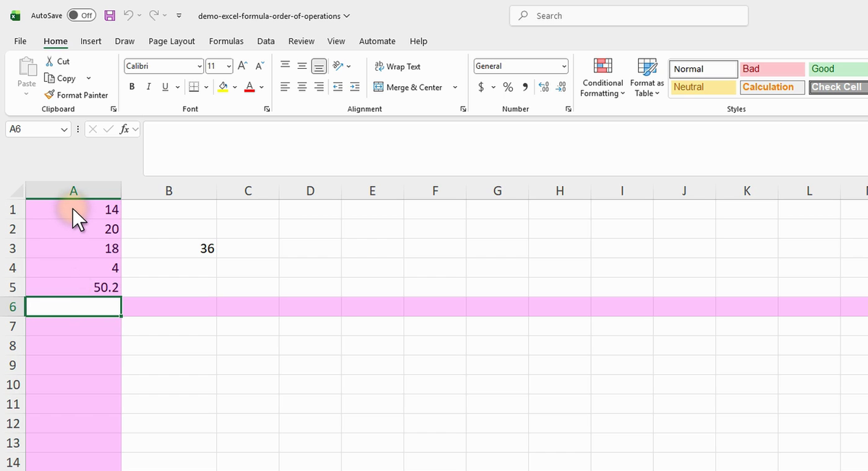868x471 pixels.
Task: Switch to the Automate tab
Action: 377,41
